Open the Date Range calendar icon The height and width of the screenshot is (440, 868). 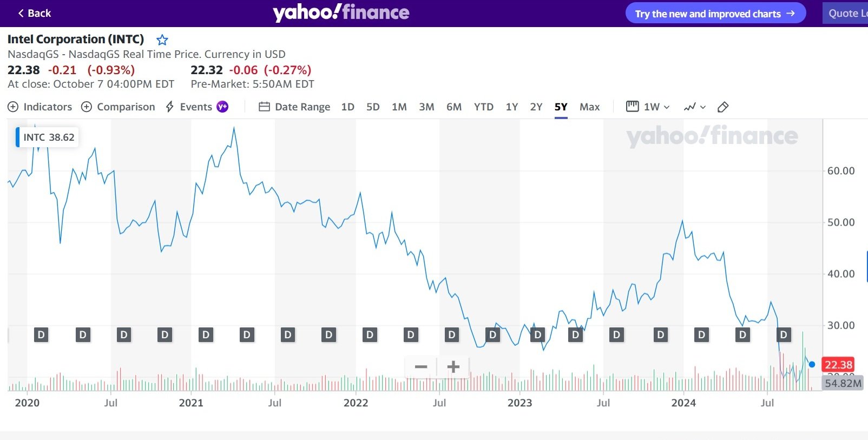click(264, 107)
